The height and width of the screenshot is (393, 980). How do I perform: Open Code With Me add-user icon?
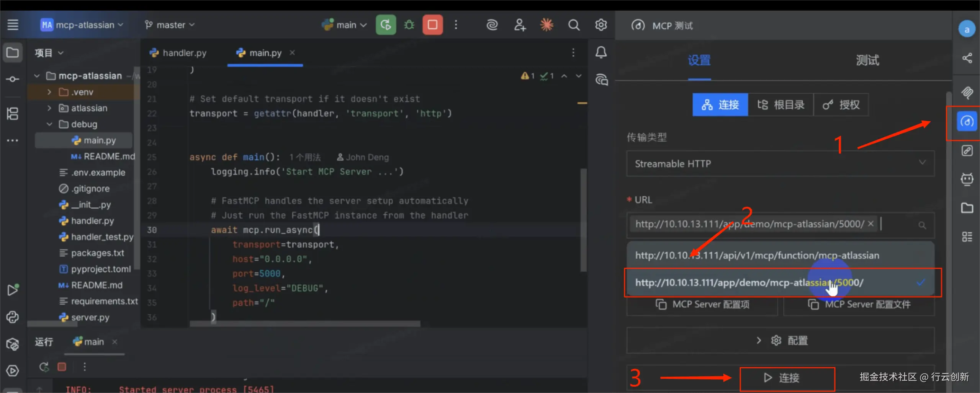click(520, 25)
